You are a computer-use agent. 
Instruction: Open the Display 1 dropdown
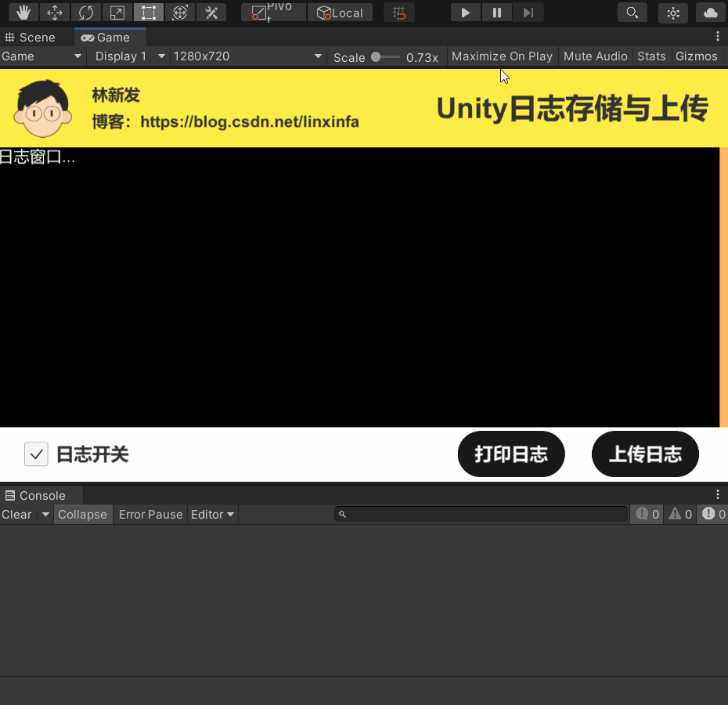130,56
